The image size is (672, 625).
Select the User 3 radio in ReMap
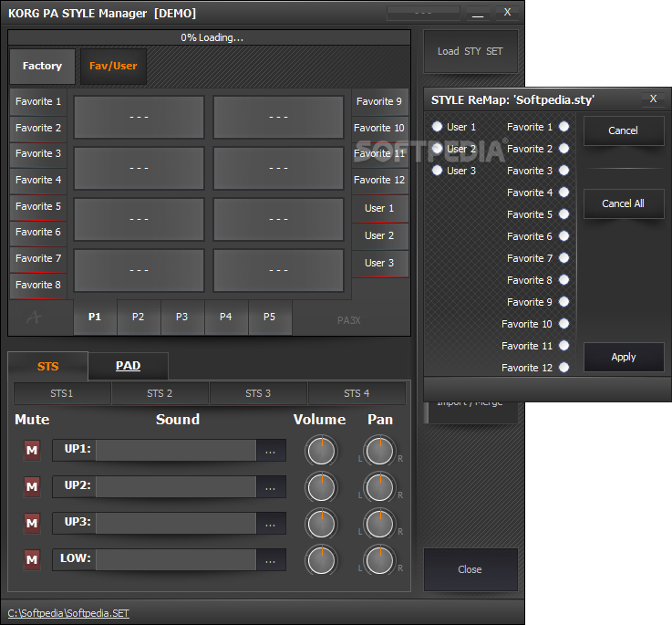pos(437,171)
